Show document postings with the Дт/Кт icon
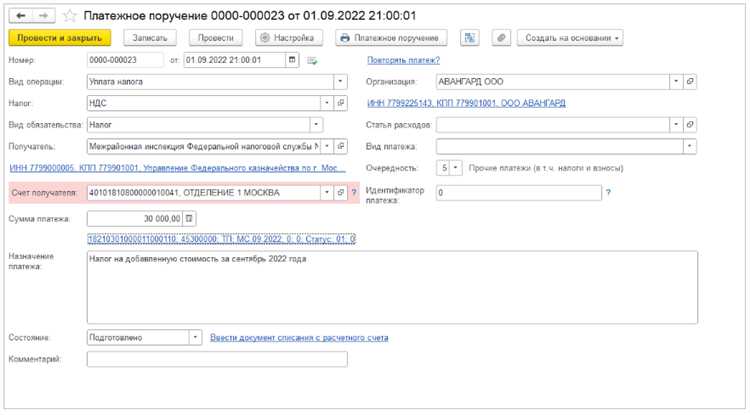 470,38
